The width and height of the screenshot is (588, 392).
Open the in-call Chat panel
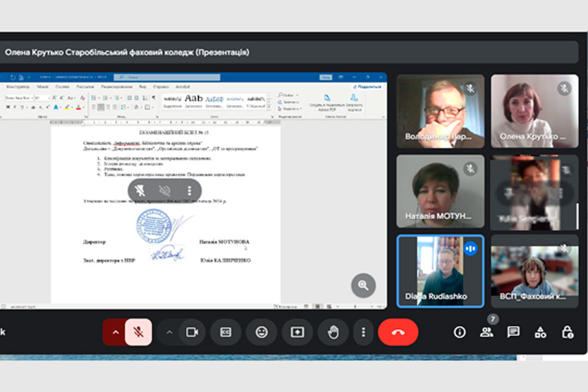[x=514, y=332]
